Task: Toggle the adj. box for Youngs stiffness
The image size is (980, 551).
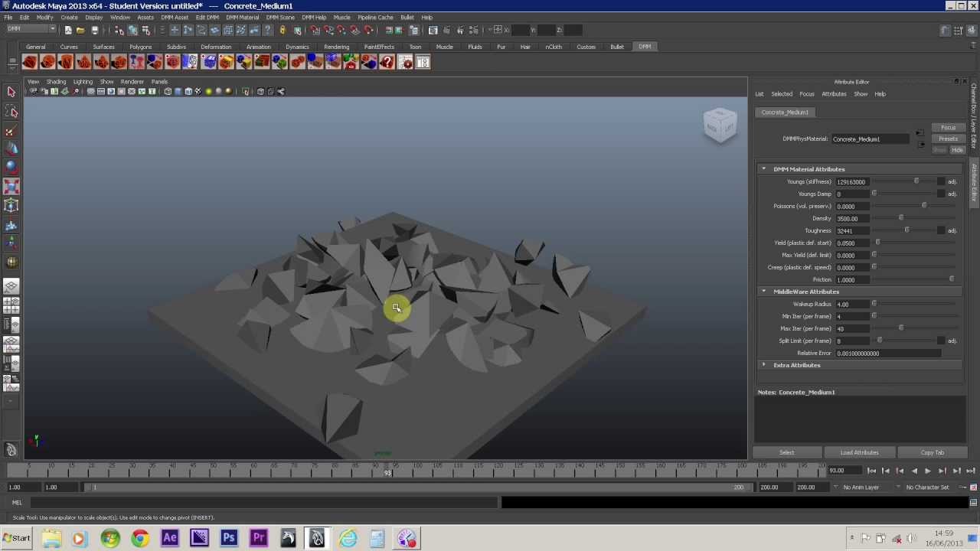Action: coord(941,182)
